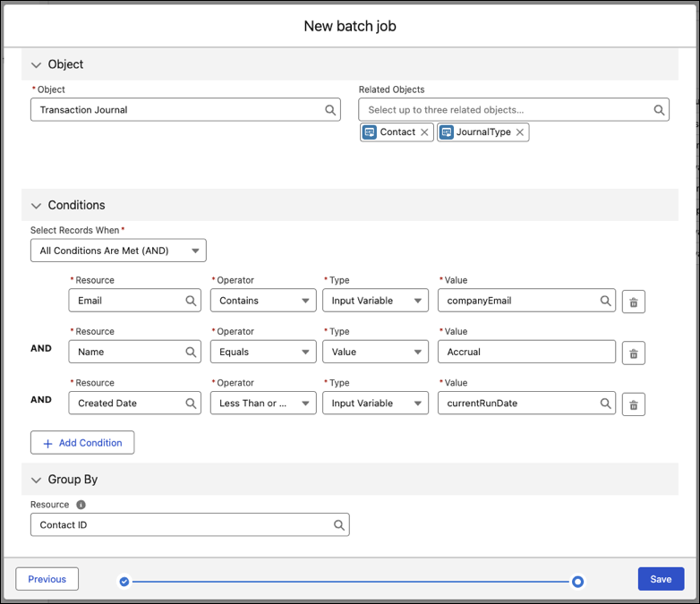Delete the Name equals Accrual condition
700x604 pixels.
coord(634,353)
